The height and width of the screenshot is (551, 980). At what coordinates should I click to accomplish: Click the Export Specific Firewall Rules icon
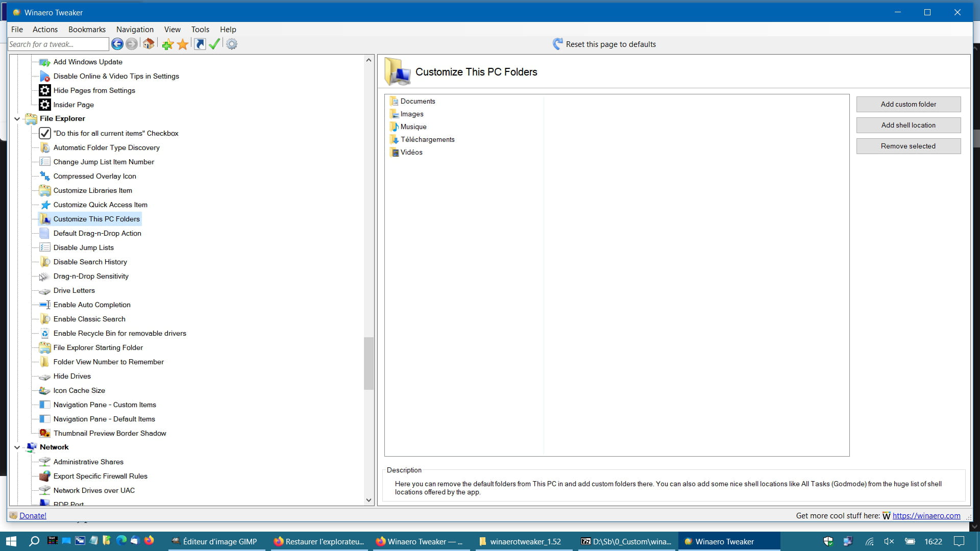(x=45, y=476)
